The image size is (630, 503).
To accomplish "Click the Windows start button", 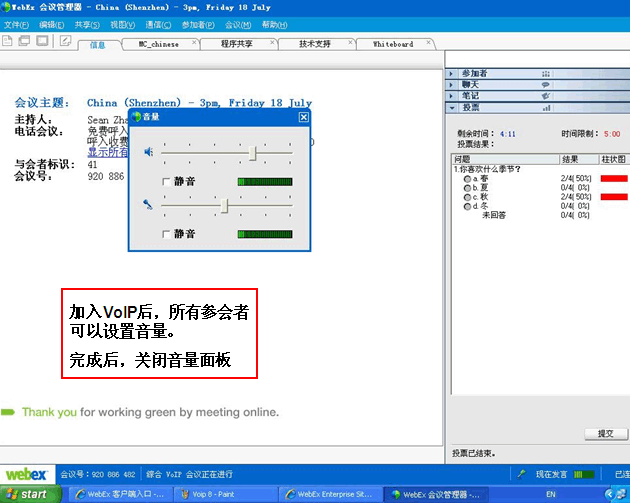I will [x=31, y=494].
